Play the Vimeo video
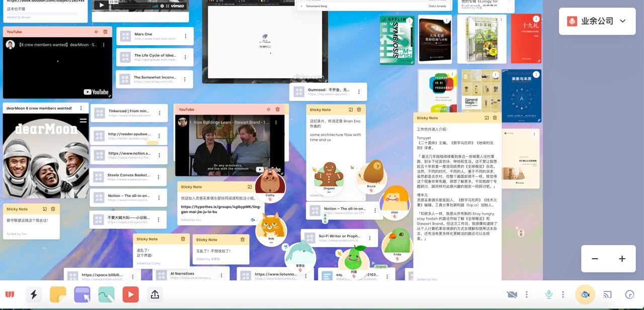Viewport: 644px width, 310px height. [102, 6]
